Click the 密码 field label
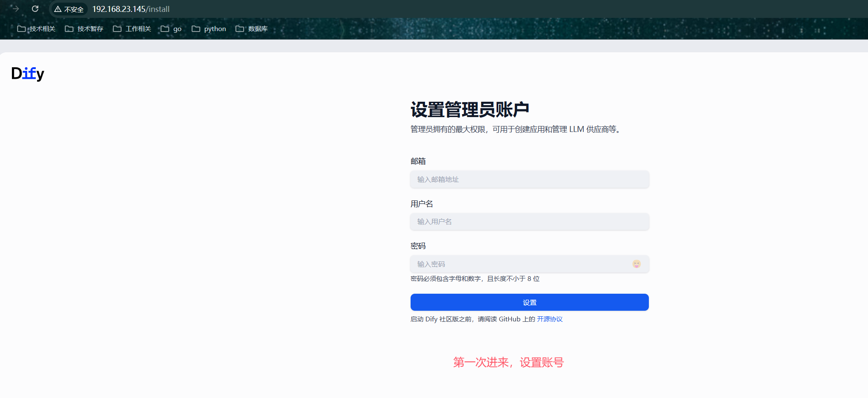Viewport: 868px width, 398px height. 418,246
